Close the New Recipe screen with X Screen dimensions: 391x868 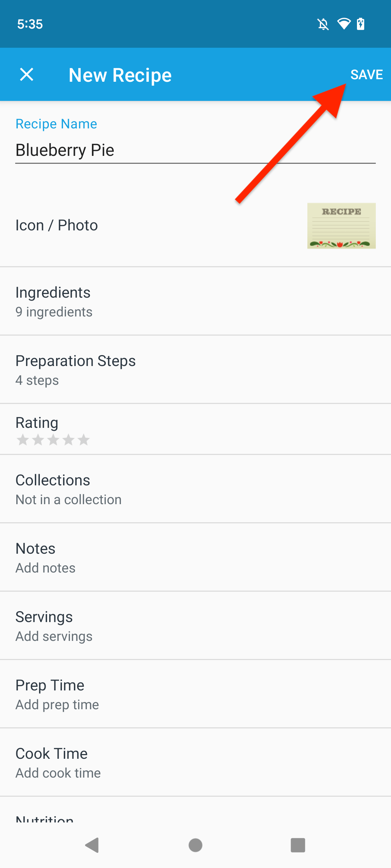click(26, 75)
